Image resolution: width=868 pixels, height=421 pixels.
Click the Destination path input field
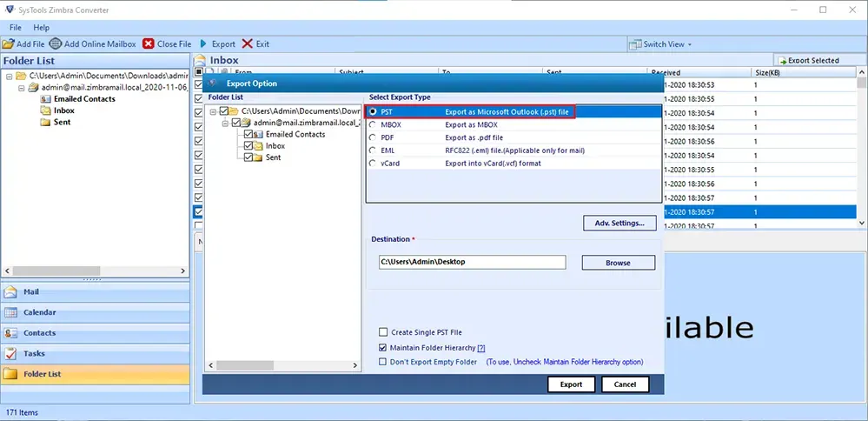[x=472, y=262]
